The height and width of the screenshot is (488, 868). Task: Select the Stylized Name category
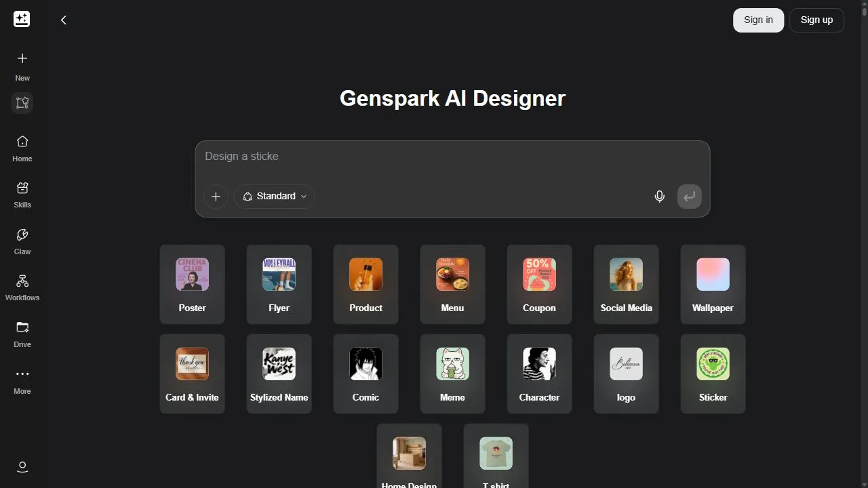tap(279, 374)
